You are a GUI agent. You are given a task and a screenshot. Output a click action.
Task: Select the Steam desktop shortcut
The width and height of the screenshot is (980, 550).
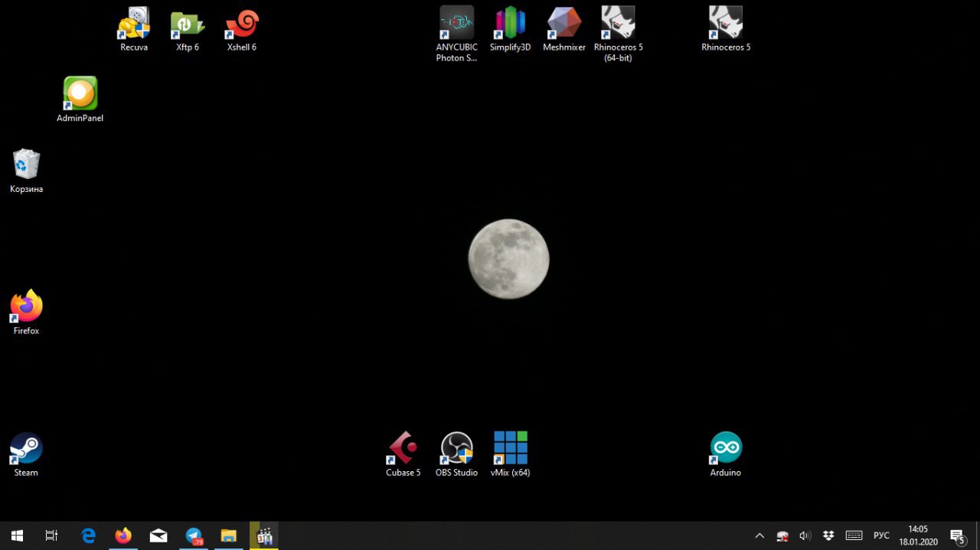point(27,454)
